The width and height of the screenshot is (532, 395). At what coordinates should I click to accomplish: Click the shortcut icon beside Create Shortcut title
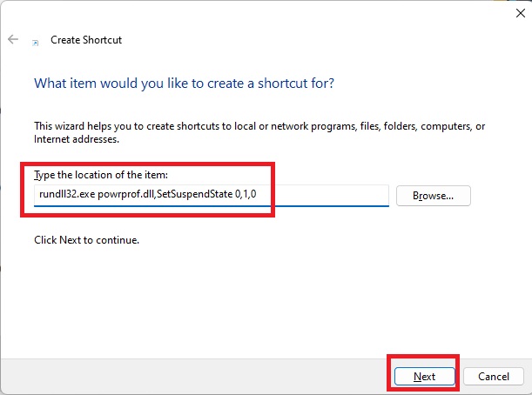tap(35, 43)
